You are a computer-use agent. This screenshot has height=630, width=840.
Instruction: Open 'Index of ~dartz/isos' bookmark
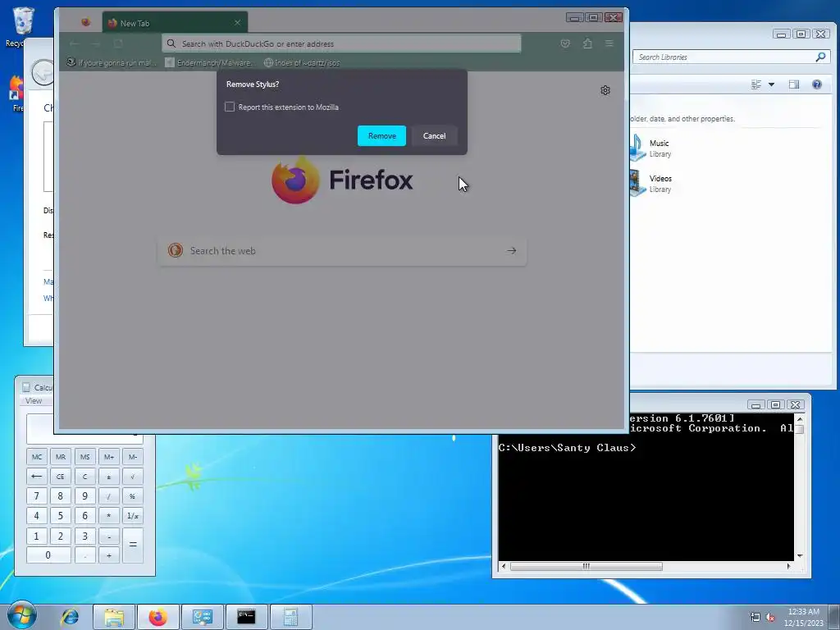point(302,62)
